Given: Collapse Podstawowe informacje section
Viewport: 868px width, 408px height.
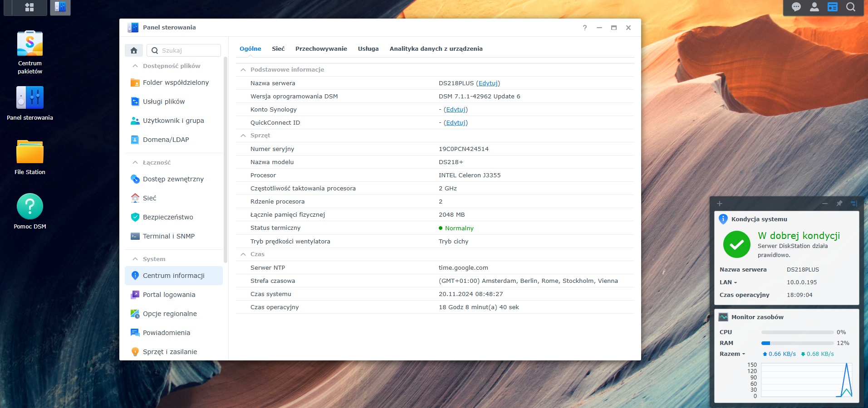Looking at the screenshot, I should tap(243, 70).
